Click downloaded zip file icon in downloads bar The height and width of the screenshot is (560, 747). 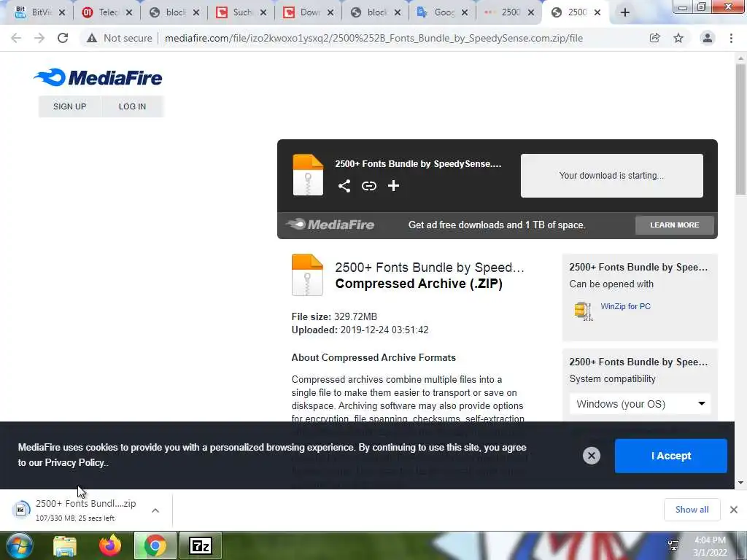21,510
